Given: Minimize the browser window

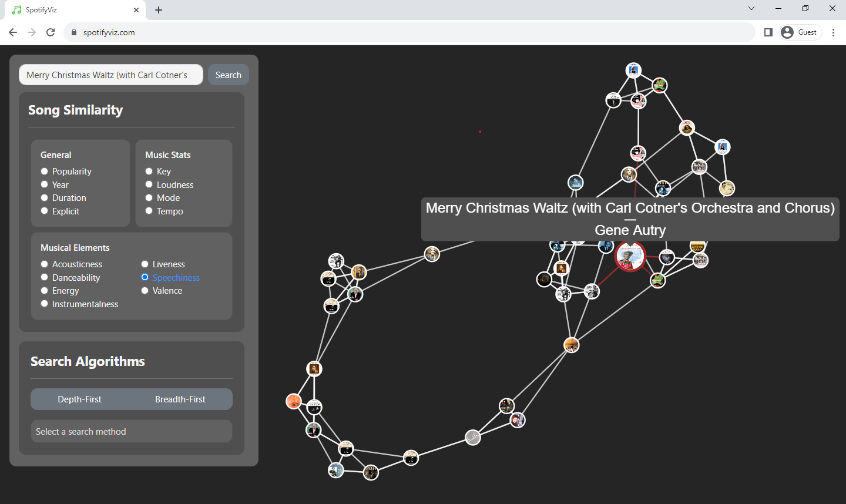Looking at the screenshot, I should point(778,8).
